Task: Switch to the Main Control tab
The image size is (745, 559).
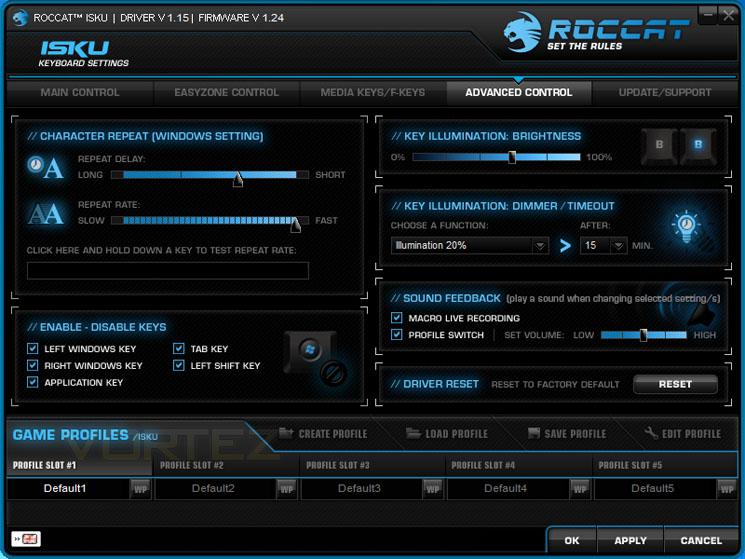Action: [x=80, y=93]
